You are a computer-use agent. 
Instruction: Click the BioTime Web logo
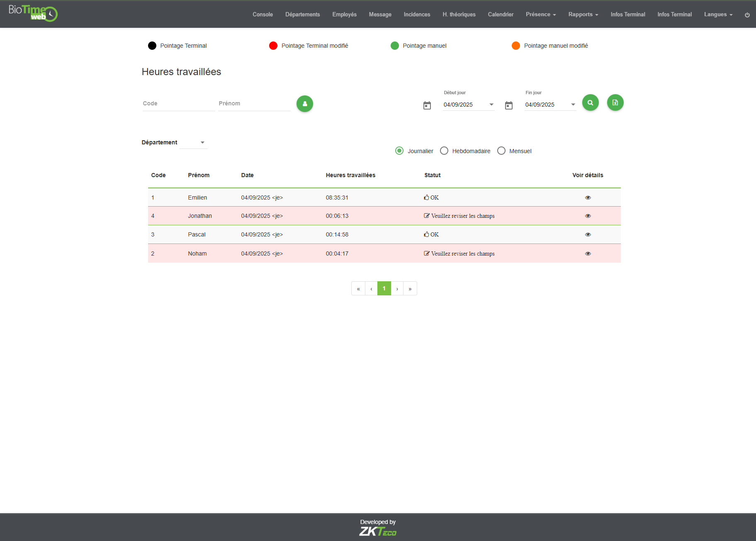(32, 13)
